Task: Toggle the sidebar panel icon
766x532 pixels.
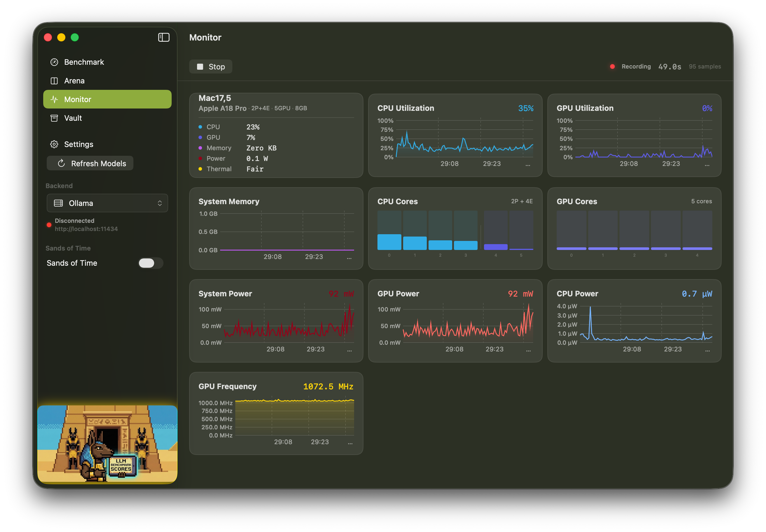Action: 163,37
